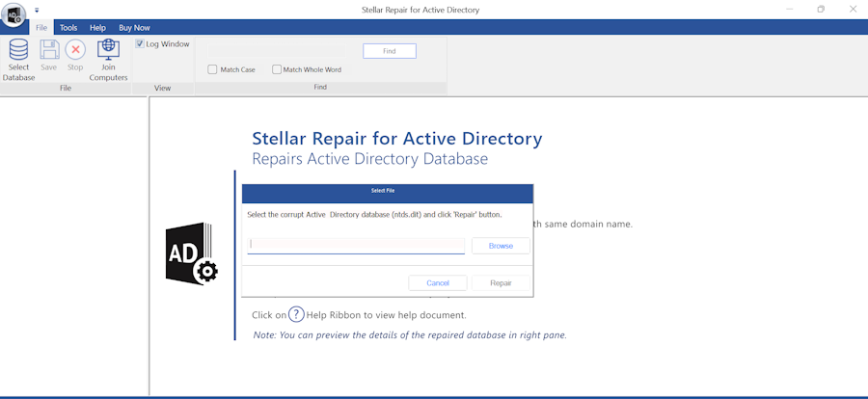The image size is (868, 399).
Task: Click Browse in Select File dialog
Action: pyautogui.click(x=501, y=246)
